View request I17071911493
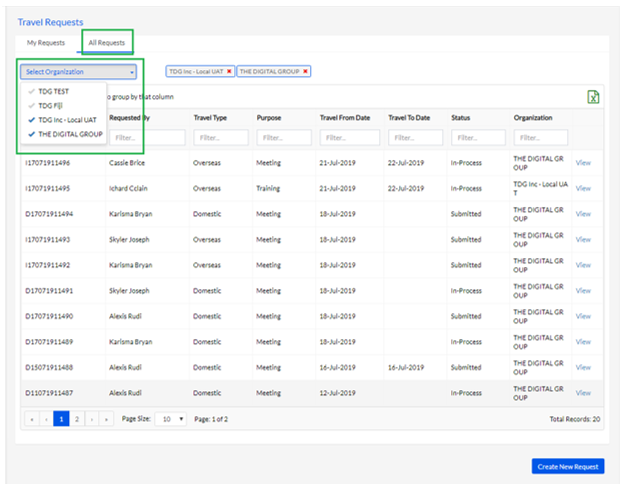632x491 pixels. [x=583, y=239]
